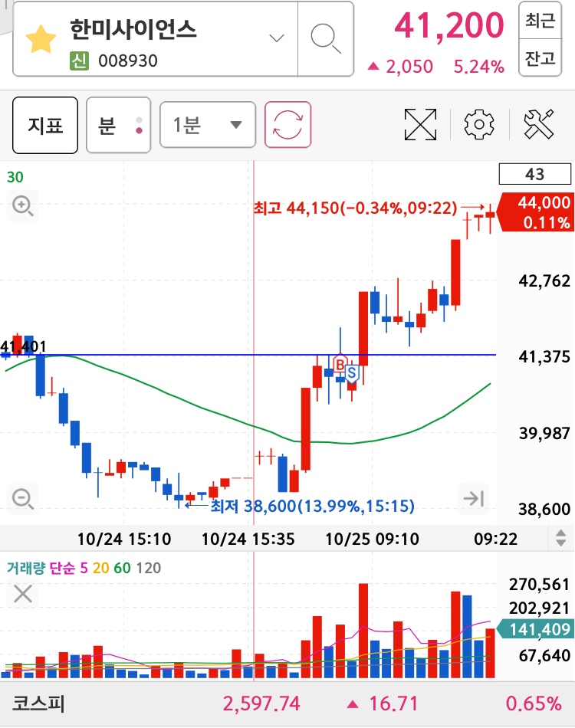
Task: Click the 코스피 index row label
Action: pos(38,703)
